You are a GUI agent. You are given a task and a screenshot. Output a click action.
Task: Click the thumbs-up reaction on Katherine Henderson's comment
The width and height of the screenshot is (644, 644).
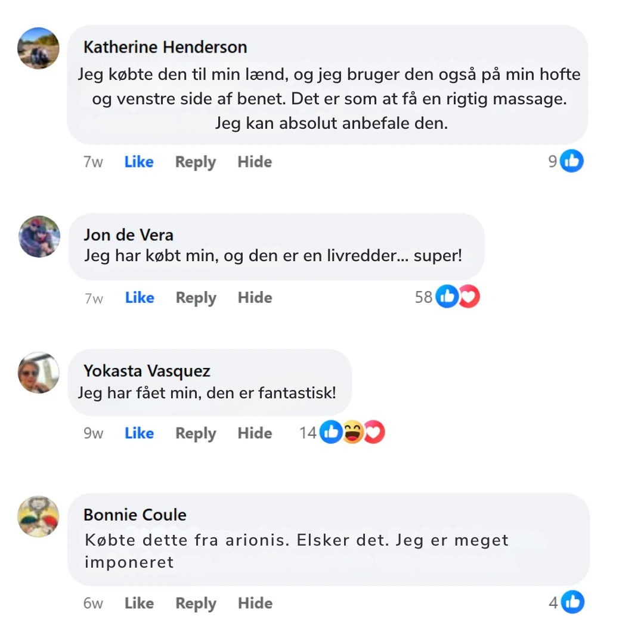click(572, 161)
